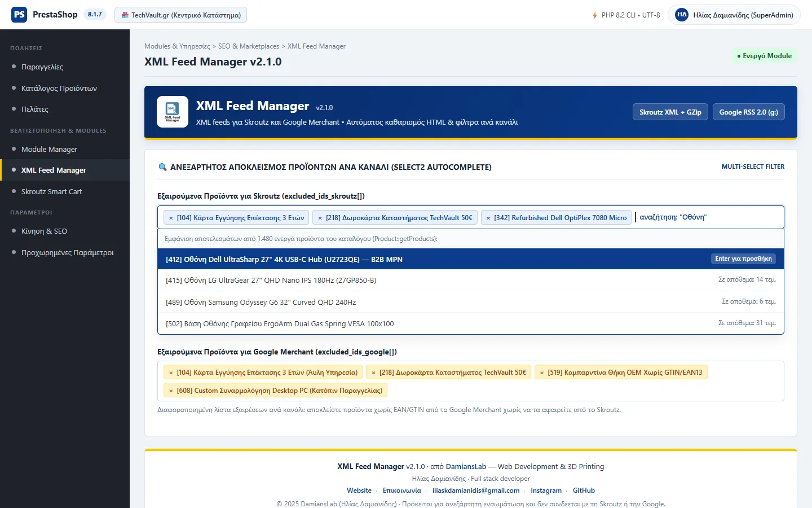Pick [489] Οθόνη Samsung Odyssey G6 option

(x=471, y=302)
